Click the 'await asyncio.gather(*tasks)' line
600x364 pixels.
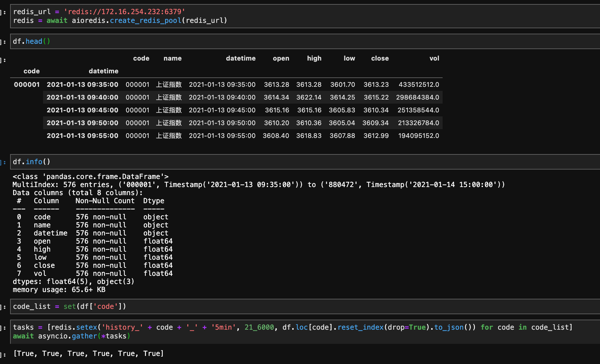(x=72, y=336)
